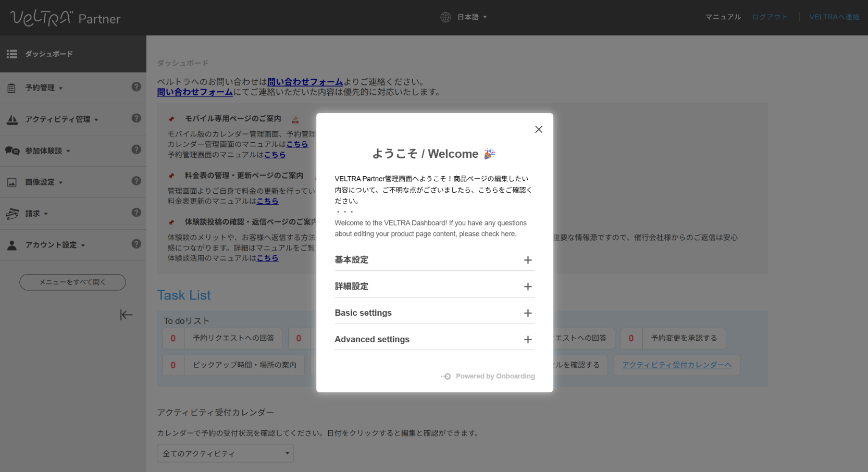Click the red pin beside 料金表の管理
The width and height of the screenshot is (868, 472).
[x=171, y=176]
